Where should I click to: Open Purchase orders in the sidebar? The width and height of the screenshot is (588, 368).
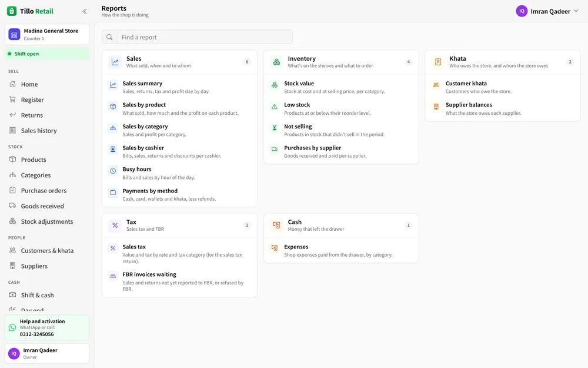pyautogui.click(x=47, y=190)
